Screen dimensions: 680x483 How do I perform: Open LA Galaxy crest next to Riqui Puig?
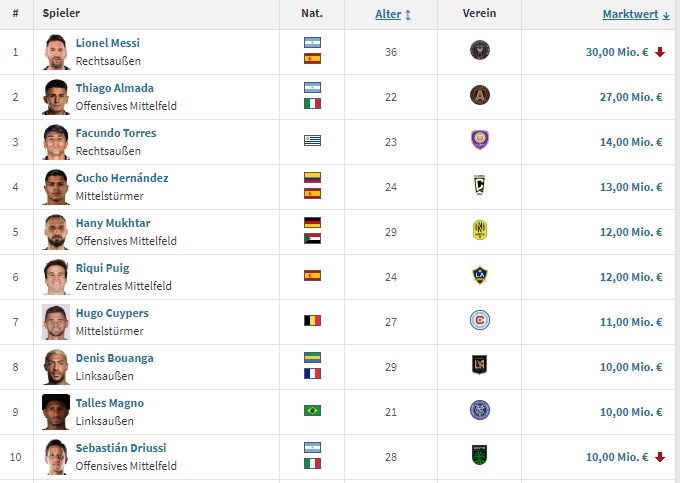(480, 275)
